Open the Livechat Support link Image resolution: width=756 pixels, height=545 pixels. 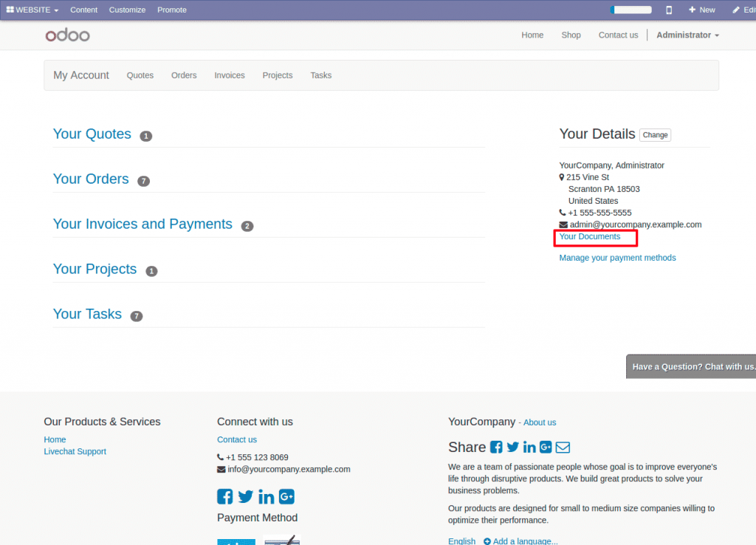pyautogui.click(x=75, y=451)
